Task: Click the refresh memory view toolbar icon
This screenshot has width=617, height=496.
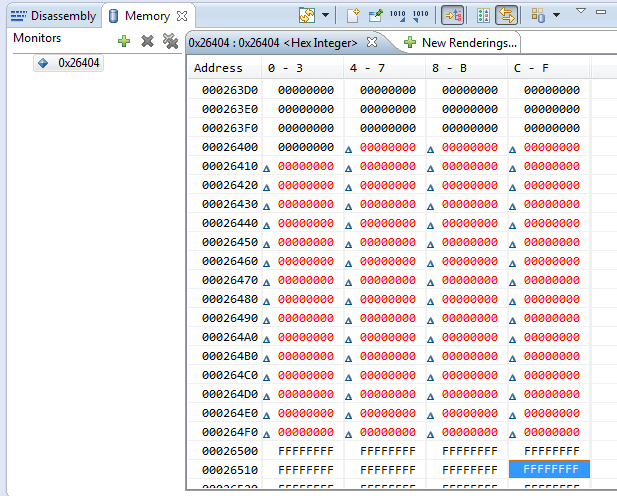Action: point(307,15)
